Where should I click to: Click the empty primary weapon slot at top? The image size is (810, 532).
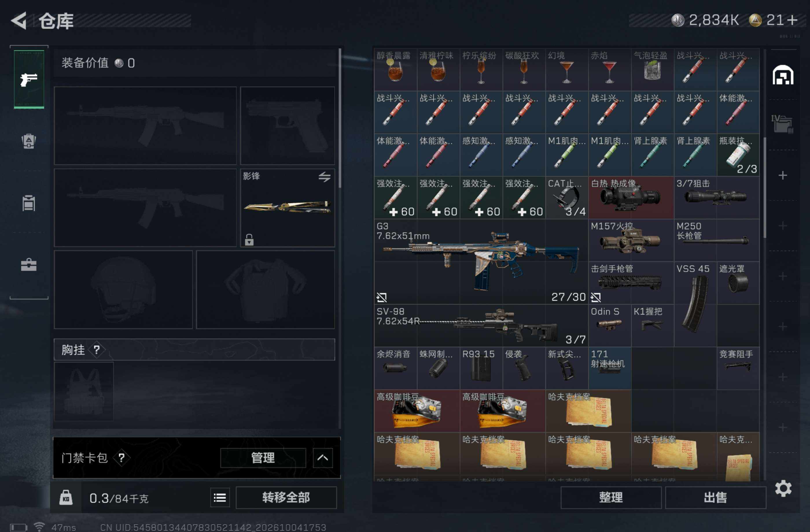(x=145, y=125)
